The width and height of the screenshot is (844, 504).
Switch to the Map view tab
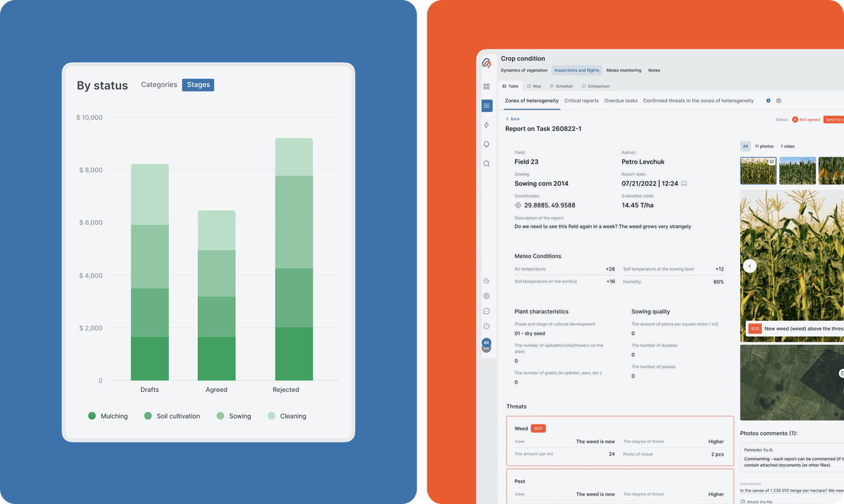tap(534, 86)
